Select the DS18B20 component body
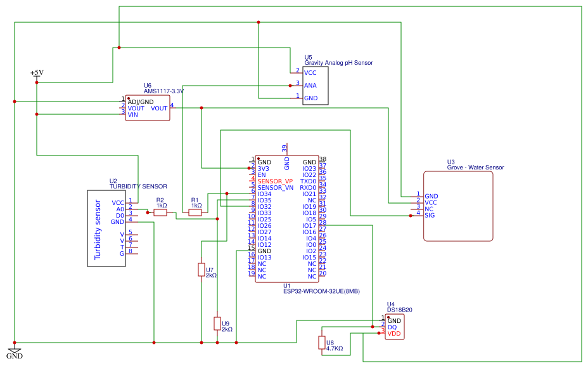Viewport: 588px width, 368px height. tap(395, 327)
